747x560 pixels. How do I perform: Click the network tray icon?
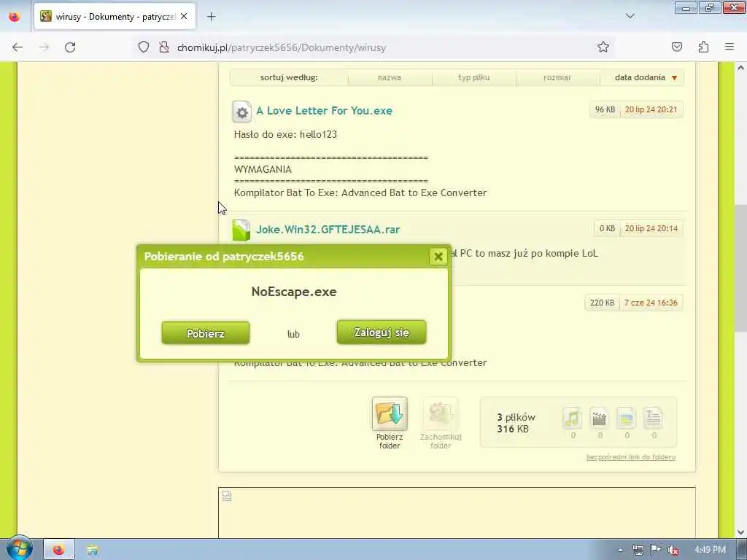tap(638, 550)
